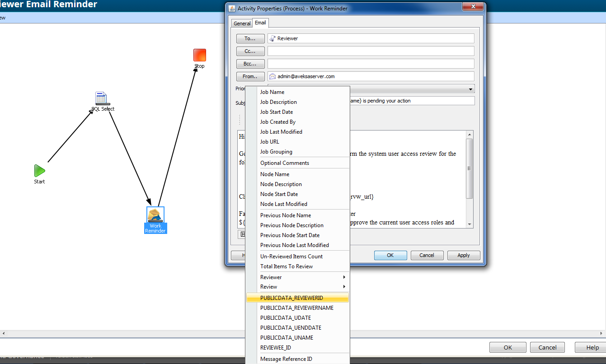Cancel the bottom workflow dialog
606x364 pixels.
[547, 347]
